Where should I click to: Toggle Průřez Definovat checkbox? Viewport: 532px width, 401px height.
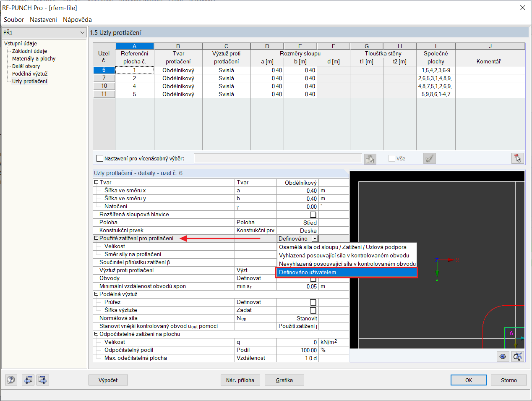tap(313, 302)
